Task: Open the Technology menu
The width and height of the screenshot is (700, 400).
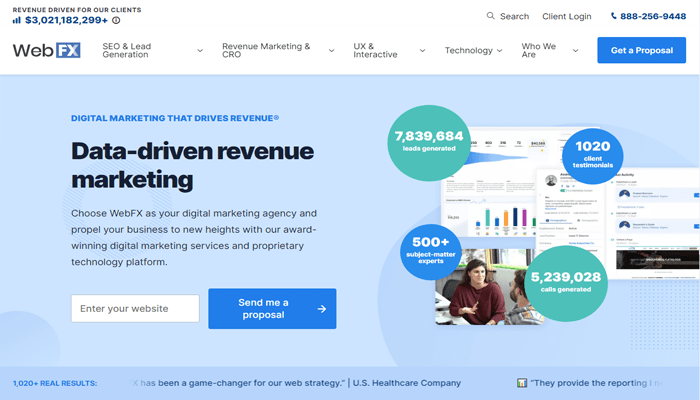Action: click(475, 50)
